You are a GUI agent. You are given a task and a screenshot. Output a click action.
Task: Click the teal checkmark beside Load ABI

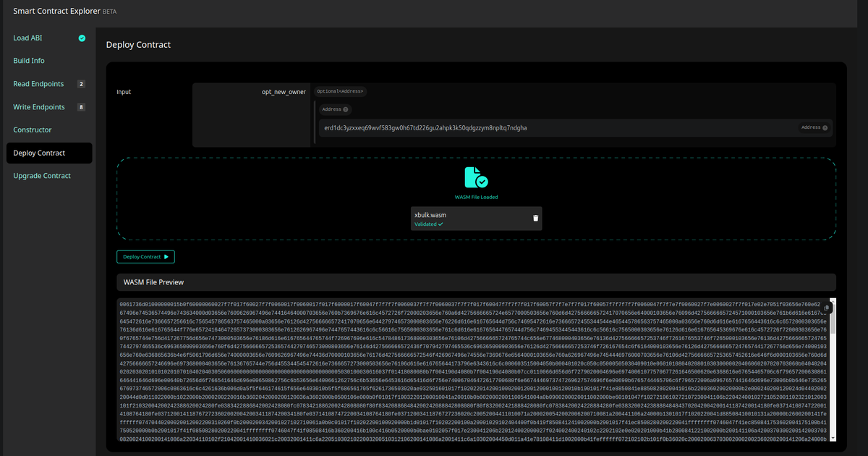click(x=82, y=38)
